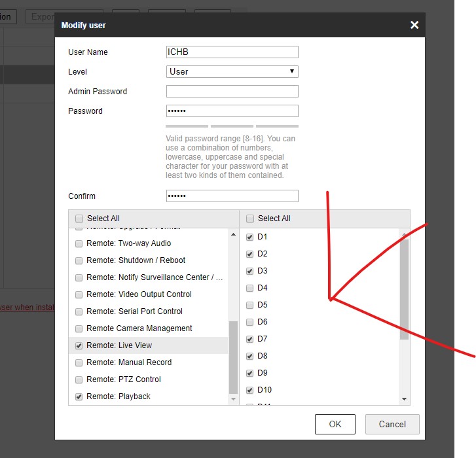The width and height of the screenshot is (476, 458).
Task: Click the Password input field
Action: pyautogui.click(x=232, y=111)
